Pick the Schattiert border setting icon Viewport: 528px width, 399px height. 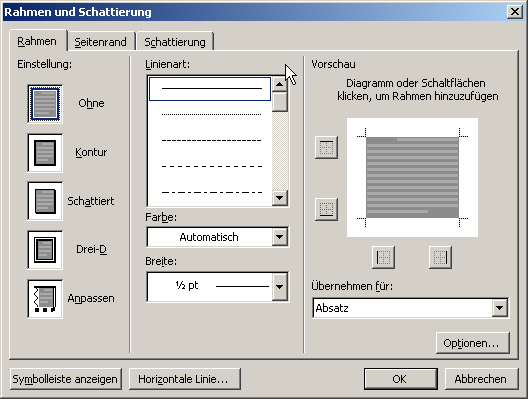[x=45, y=201]
